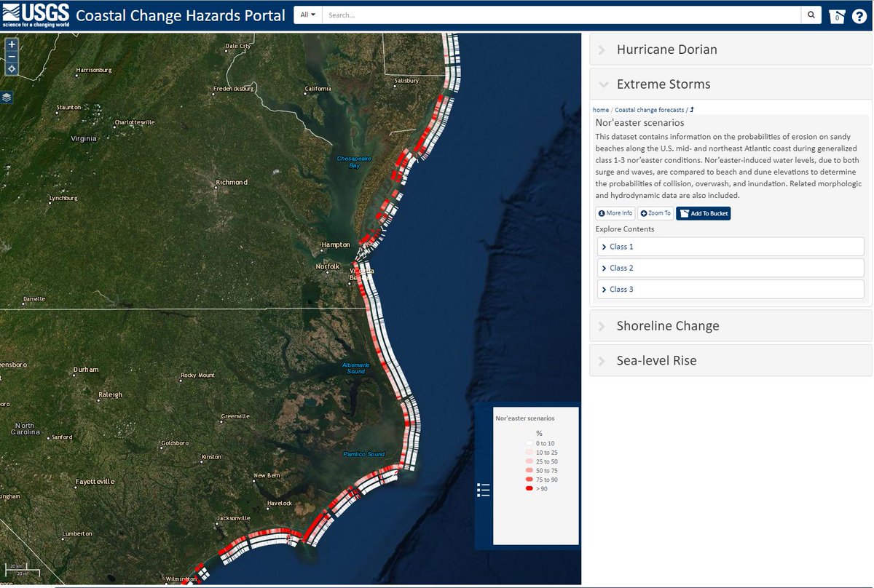This screenshot has width=874, height=588.
Task: Click the Zoom To button
Action: [655, 213]
